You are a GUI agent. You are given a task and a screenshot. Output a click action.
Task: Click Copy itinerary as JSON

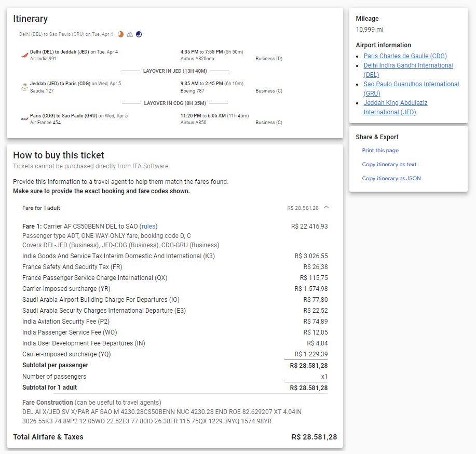391,178
